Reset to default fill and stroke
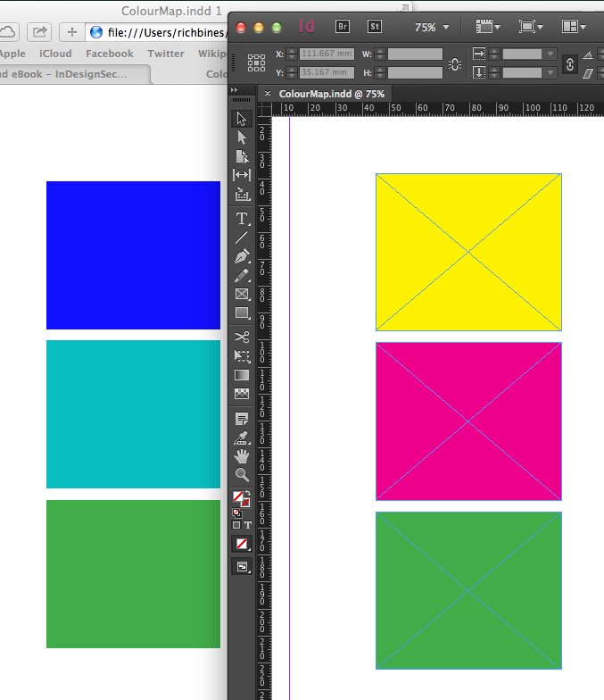 237,513
